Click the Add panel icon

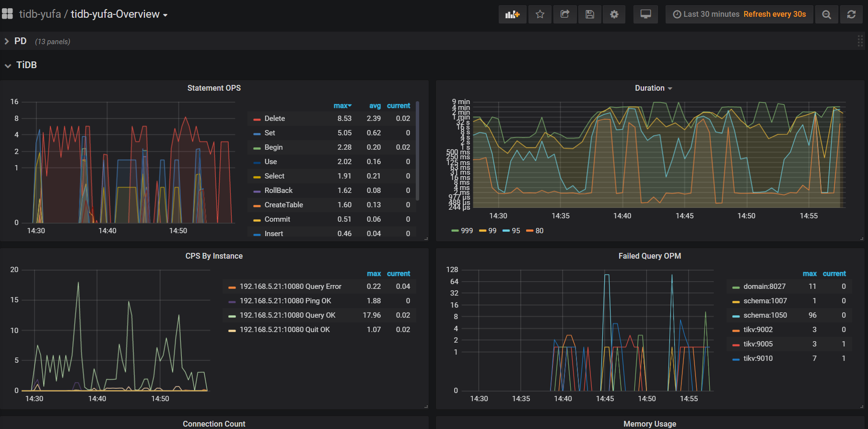click(512, 14)
